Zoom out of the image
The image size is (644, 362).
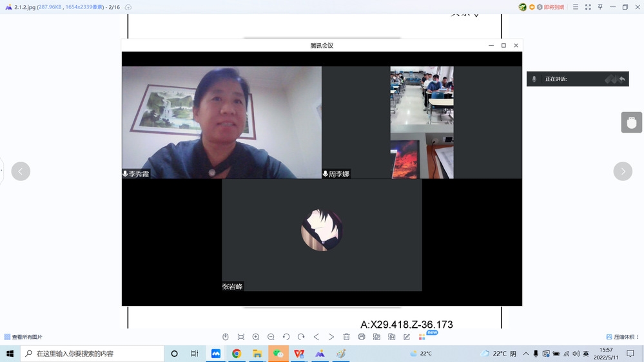(x=271, y=337)
